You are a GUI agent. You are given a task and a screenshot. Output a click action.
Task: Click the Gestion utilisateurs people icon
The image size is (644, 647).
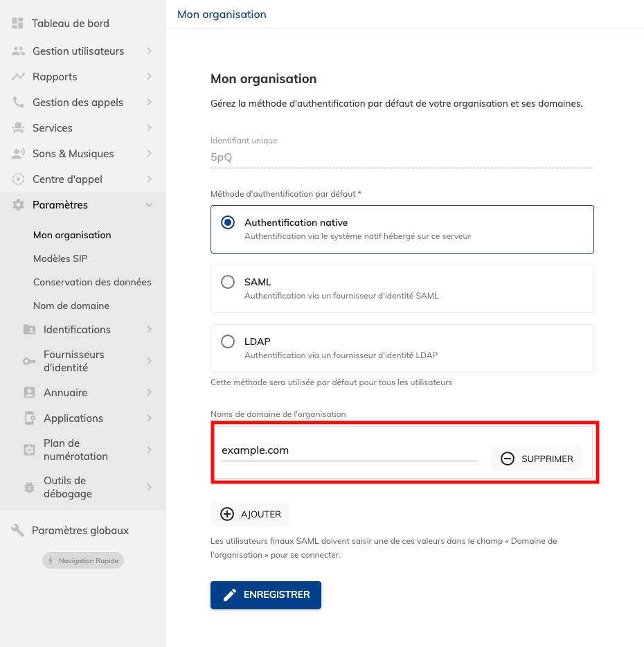18,51
